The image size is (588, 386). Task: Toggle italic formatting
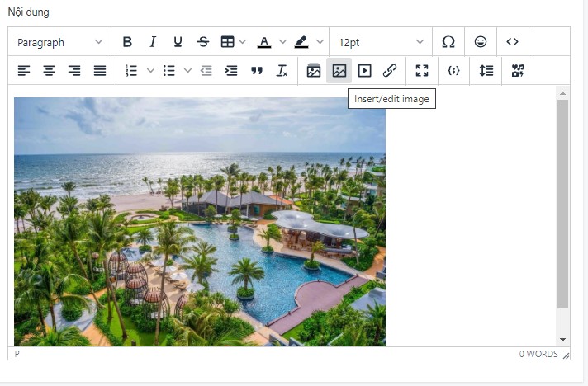tap(153, 42)
